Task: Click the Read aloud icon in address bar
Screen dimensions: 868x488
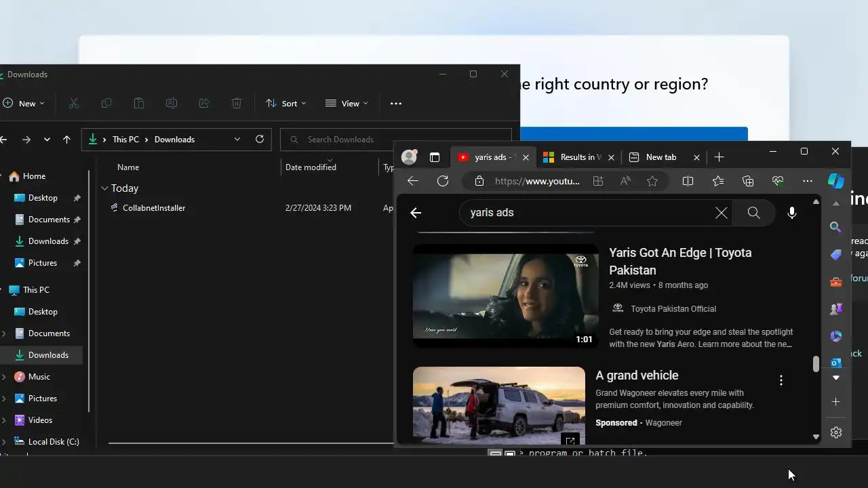Action: tap(625, 181)
